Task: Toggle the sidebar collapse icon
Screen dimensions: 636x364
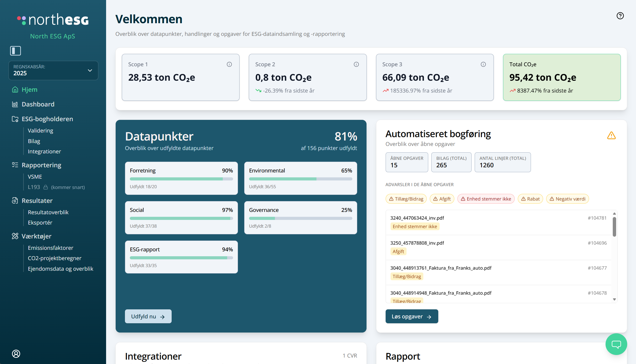Action: pos(15,51)
